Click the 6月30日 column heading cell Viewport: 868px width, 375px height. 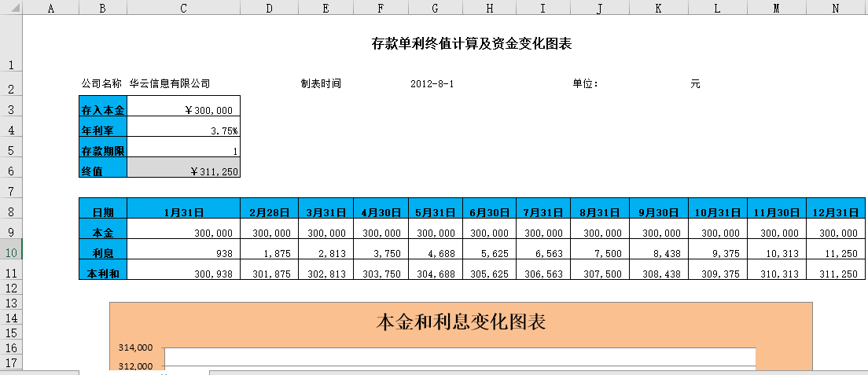489,212
